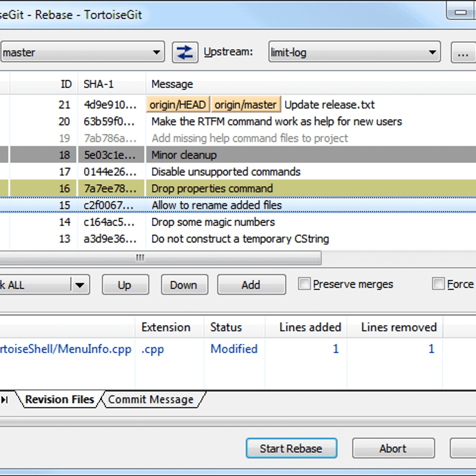Open the ALL split-button dropdown arrow
This screenshot has height=476, width=476.
[x=80, y=285]
